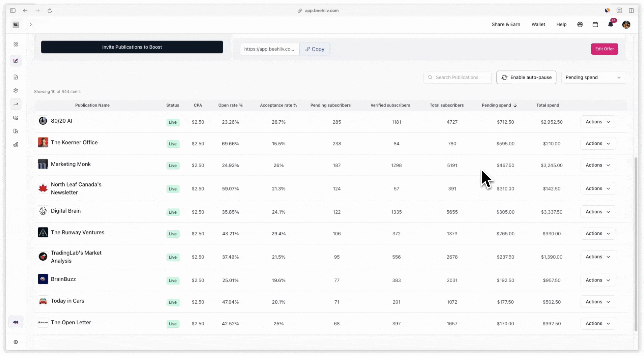
Task: Click Invite Publications to Boost button
Action: (x=132, y=47)
